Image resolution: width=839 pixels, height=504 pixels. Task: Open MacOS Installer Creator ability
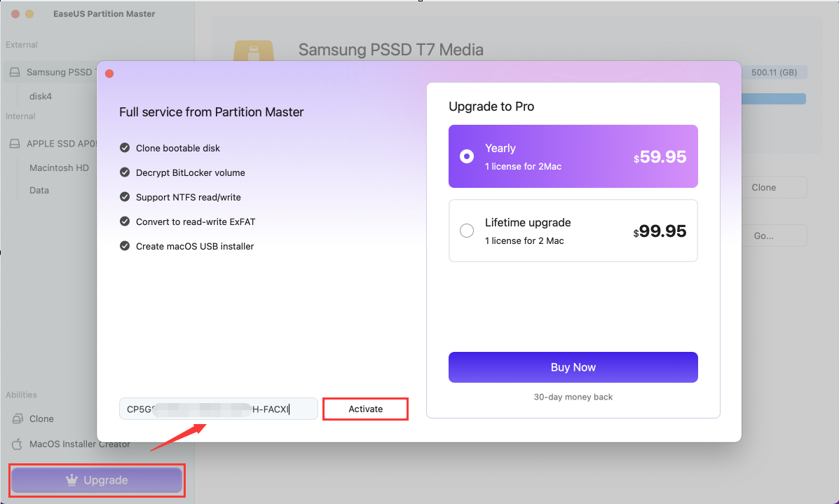[x=79, y=444]
